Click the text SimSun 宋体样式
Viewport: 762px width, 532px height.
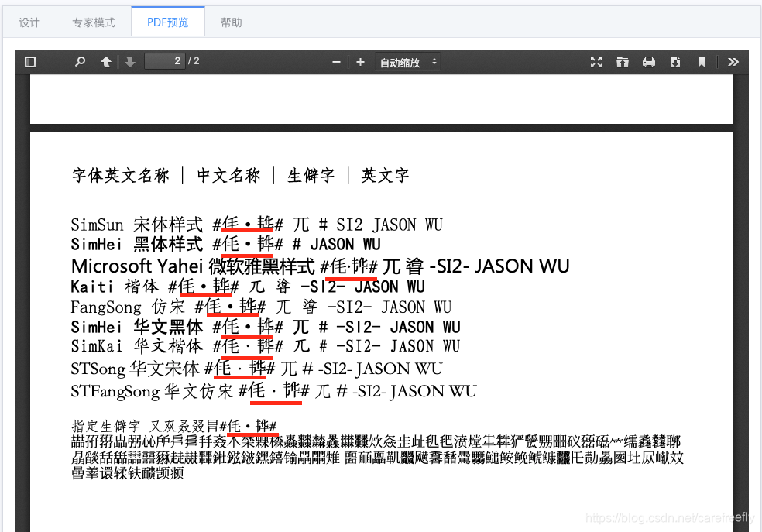coord(136,225)
